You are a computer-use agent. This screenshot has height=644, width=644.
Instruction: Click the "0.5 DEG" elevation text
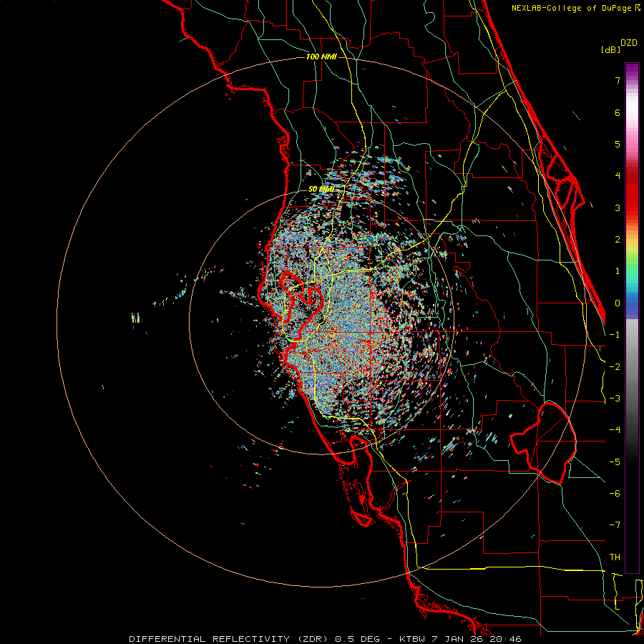tap(358, 639)
